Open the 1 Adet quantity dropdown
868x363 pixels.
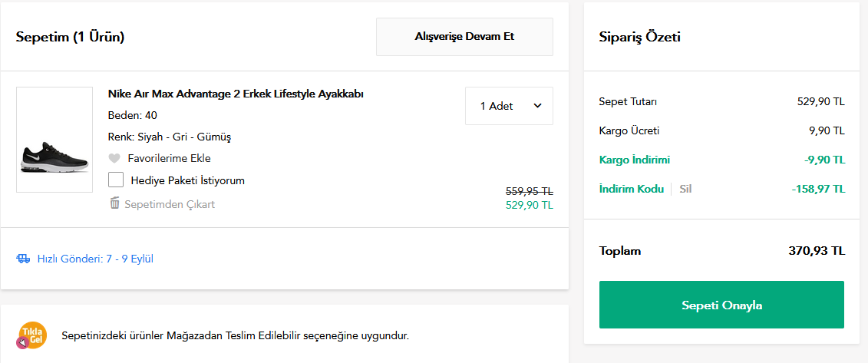[x=509, y=106]
